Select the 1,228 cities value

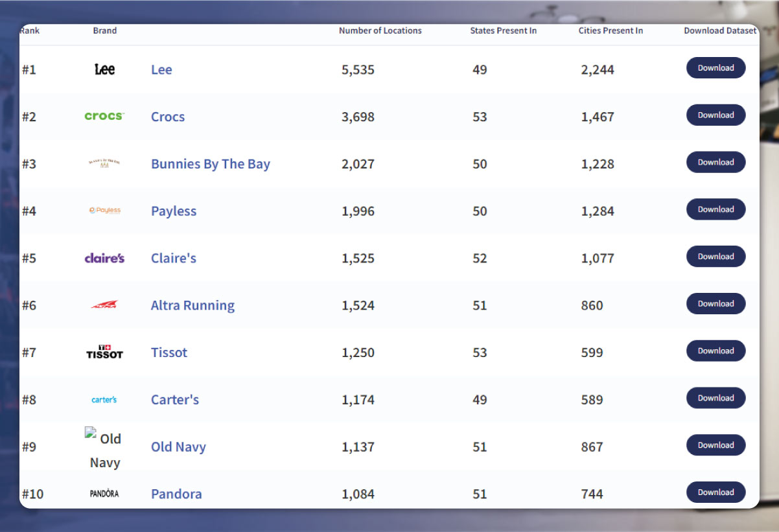point(598,164)
